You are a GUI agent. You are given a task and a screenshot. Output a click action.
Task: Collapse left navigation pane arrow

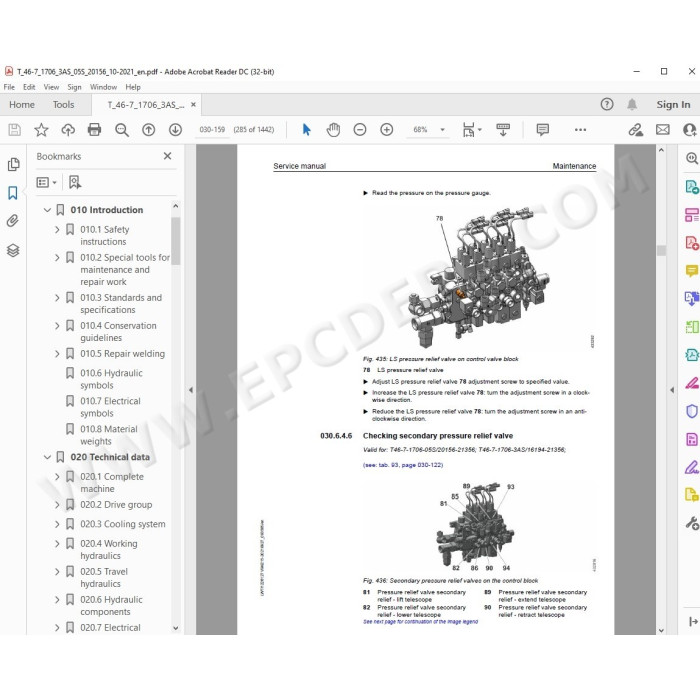tap(191, 390)
